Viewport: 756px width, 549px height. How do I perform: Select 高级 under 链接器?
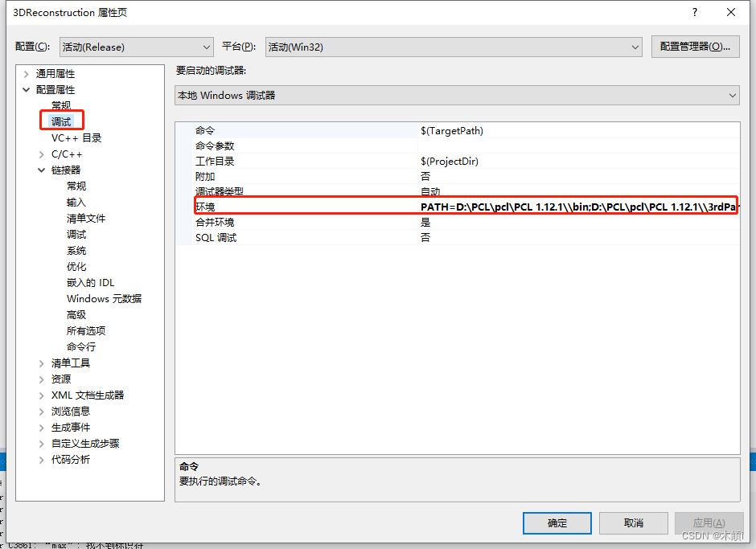pos(76,315)
